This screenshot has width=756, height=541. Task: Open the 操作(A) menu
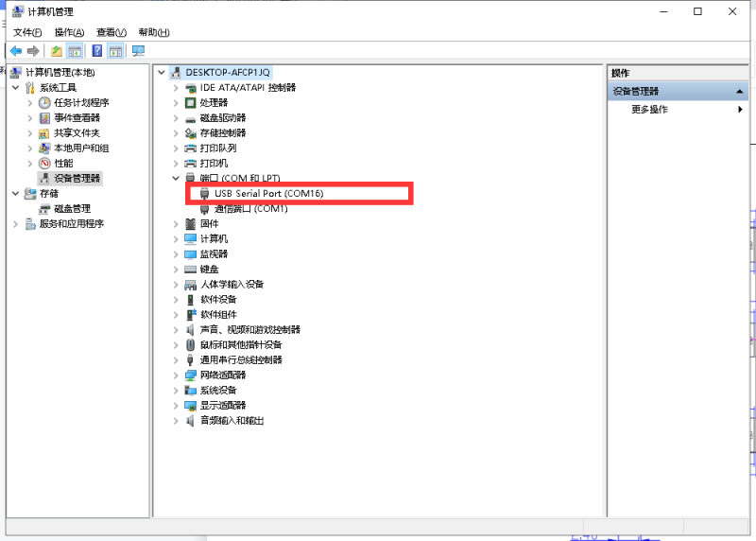[x=69, y=32]
